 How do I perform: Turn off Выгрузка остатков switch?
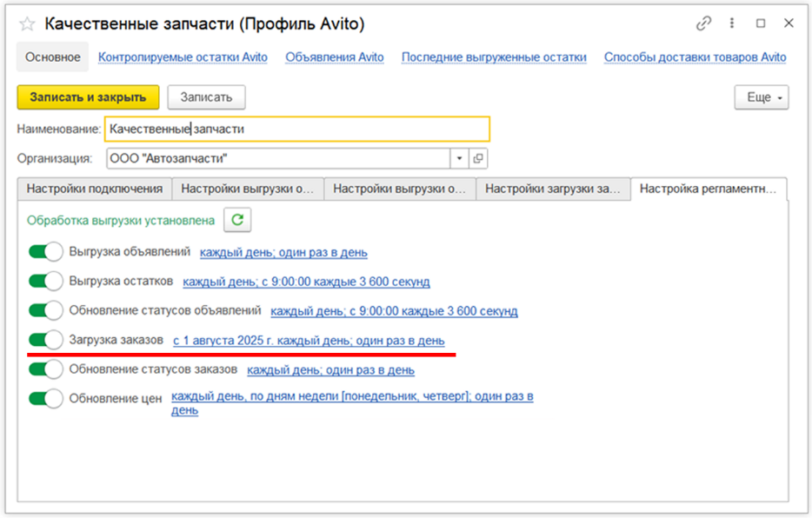tap(46, 282)
